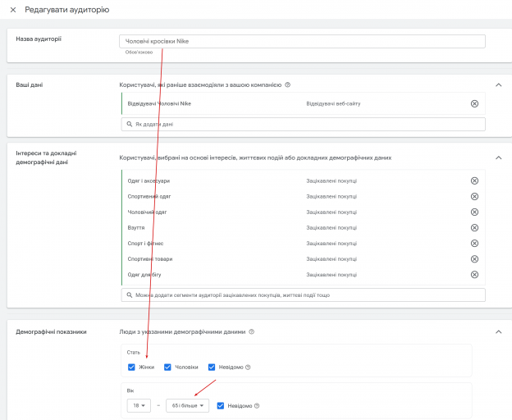The width and height of the screenshot is (512, 420).
Task: Remove the Відвідувачі Чоловічі Nike segment
Action: pos(474,103)
